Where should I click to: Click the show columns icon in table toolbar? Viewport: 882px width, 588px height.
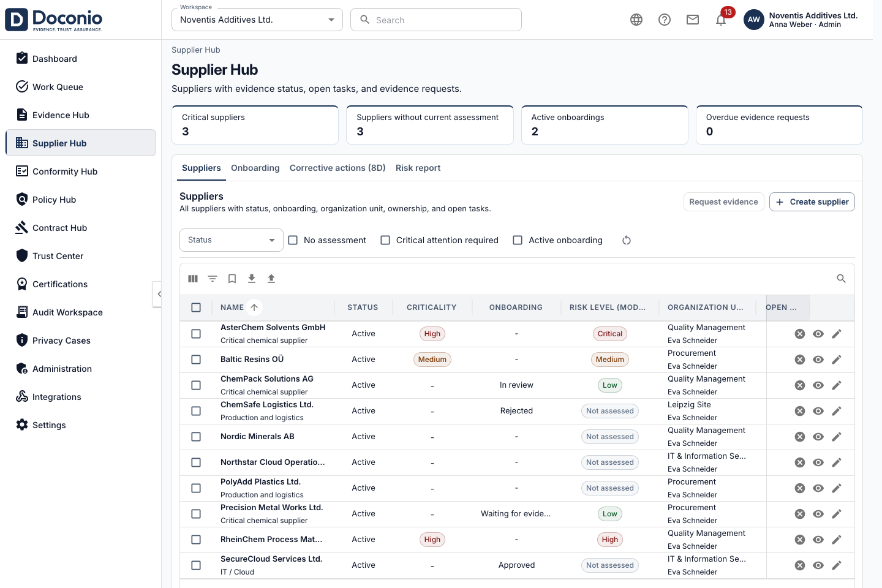tap(193, 279)
